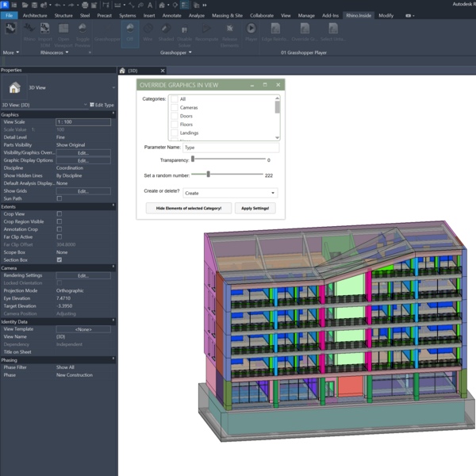Click the random number slider handle
The width and height of the screenshot is (476, 476).
click(208, 175)
